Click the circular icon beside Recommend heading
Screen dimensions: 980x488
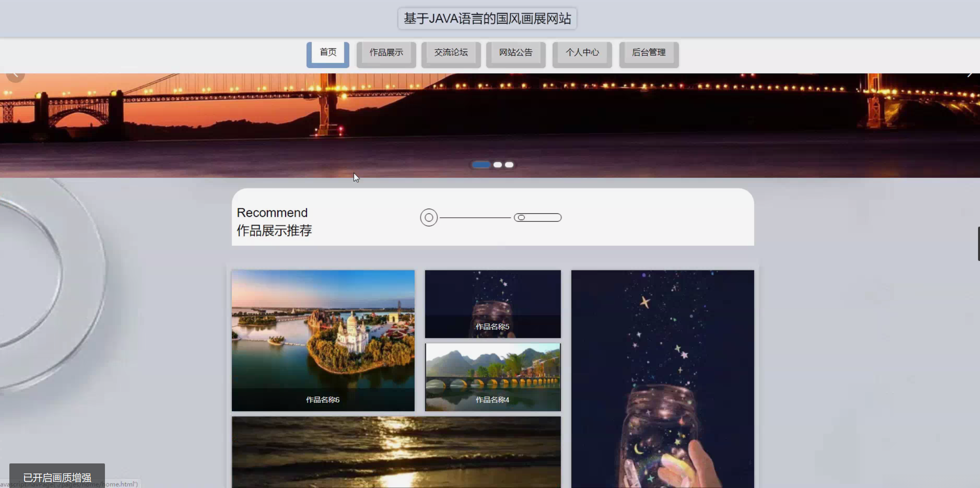click(x=429, y=218)
